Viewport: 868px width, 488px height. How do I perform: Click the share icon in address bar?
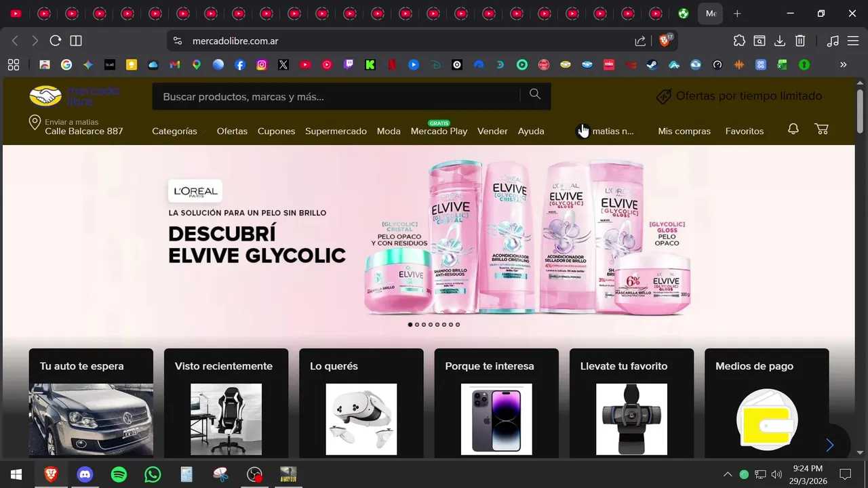(640, 41)
